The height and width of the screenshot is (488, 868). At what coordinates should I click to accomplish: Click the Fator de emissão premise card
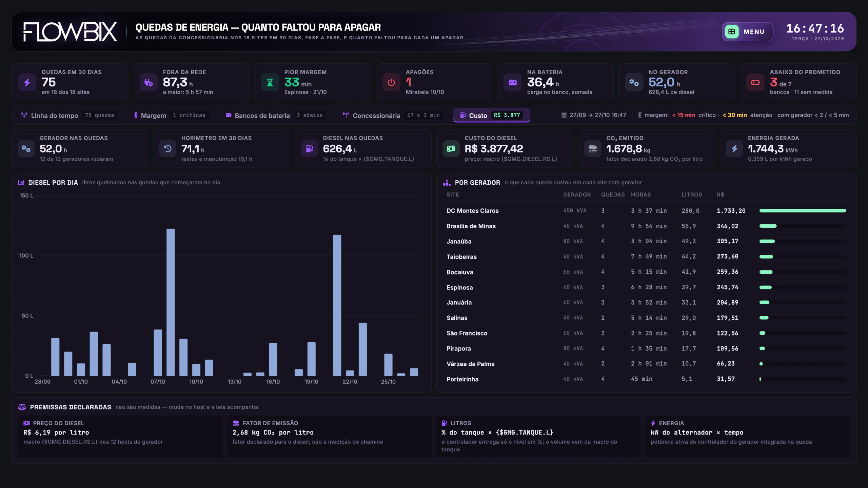coord(330,436)
